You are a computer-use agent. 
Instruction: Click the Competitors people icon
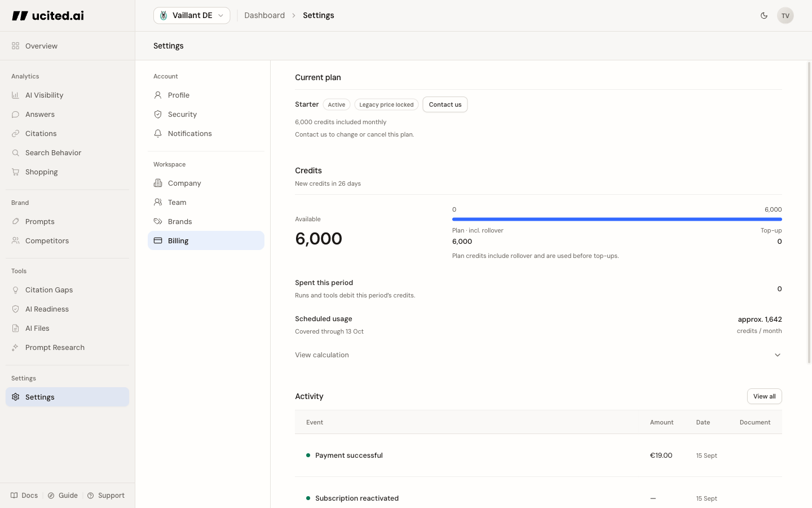pos(15,240)
